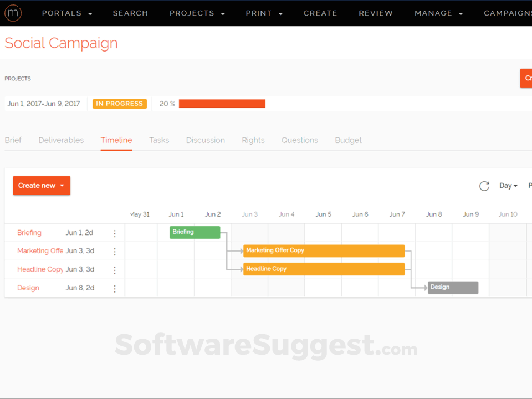Open the options menu for Briefing task
The height and width of the screenshot is (399, 532).
click(115, 233)
